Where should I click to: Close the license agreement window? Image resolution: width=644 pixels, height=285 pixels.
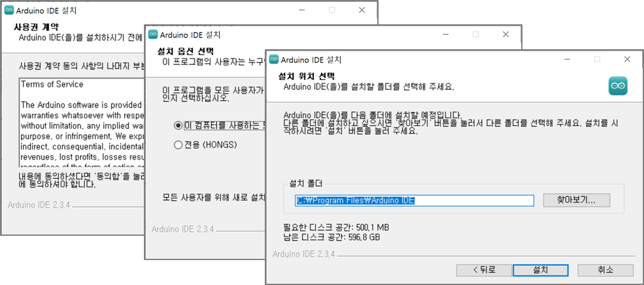click(362, 10)
